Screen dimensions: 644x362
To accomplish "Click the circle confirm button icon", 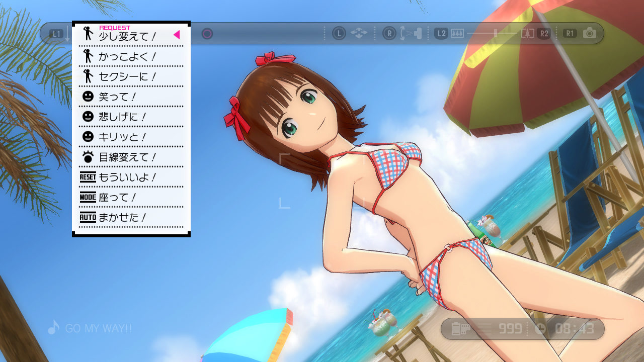I will [x=207, y=34].
